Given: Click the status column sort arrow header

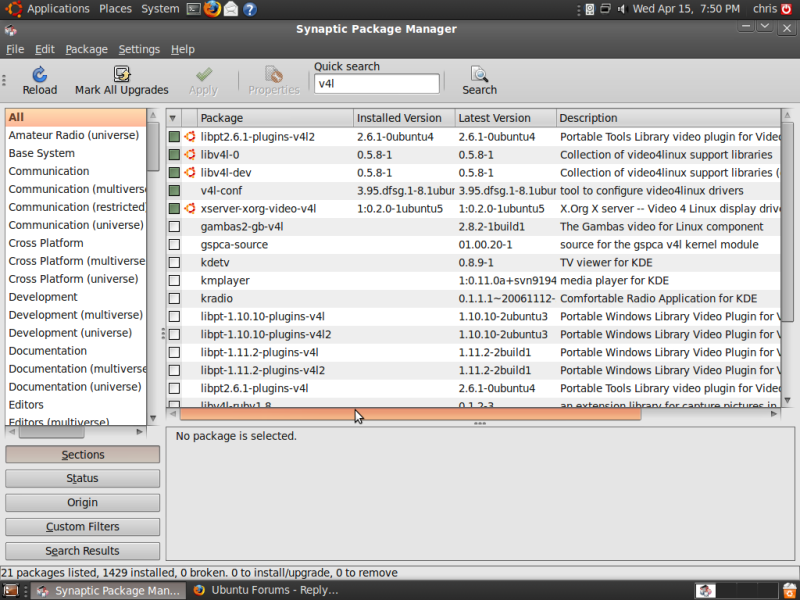Looking at the screenshot, I should [173, 118].
